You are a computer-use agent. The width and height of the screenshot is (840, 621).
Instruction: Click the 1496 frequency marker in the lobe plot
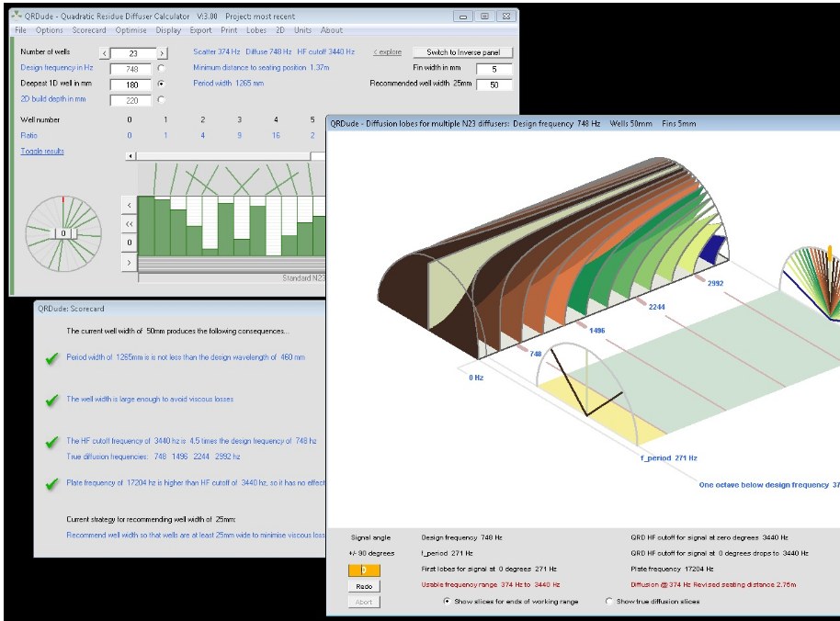click(x=597, y=331)
